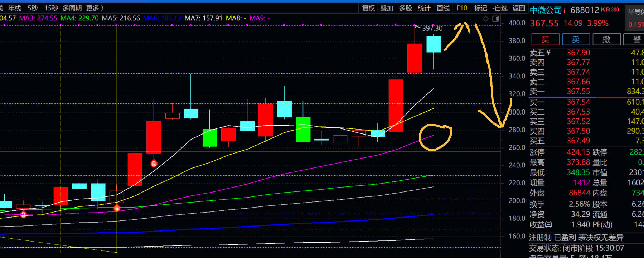
Task: Open the 复权 adjustment dropdown
Action: 368,8
